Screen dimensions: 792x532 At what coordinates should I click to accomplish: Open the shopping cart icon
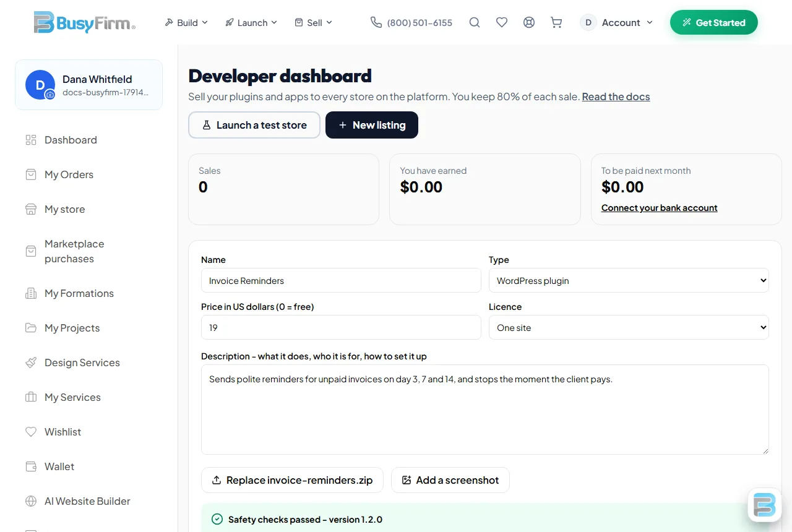[x=556, y=22]
